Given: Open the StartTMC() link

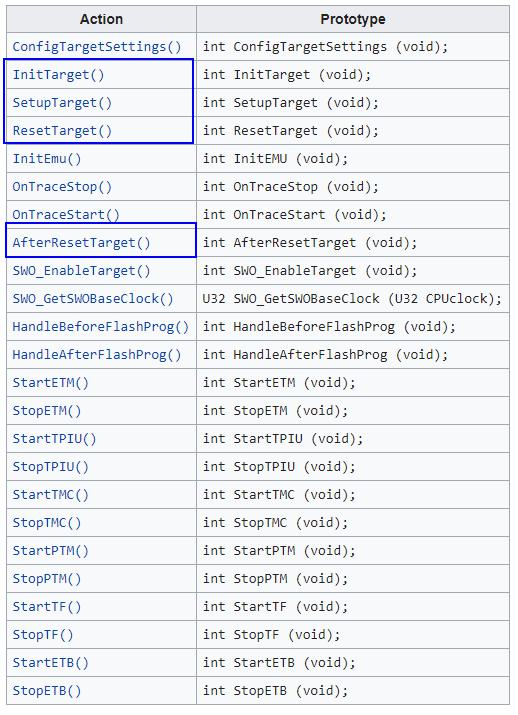Looking at the screenshot, I should [x=50, y=495].
